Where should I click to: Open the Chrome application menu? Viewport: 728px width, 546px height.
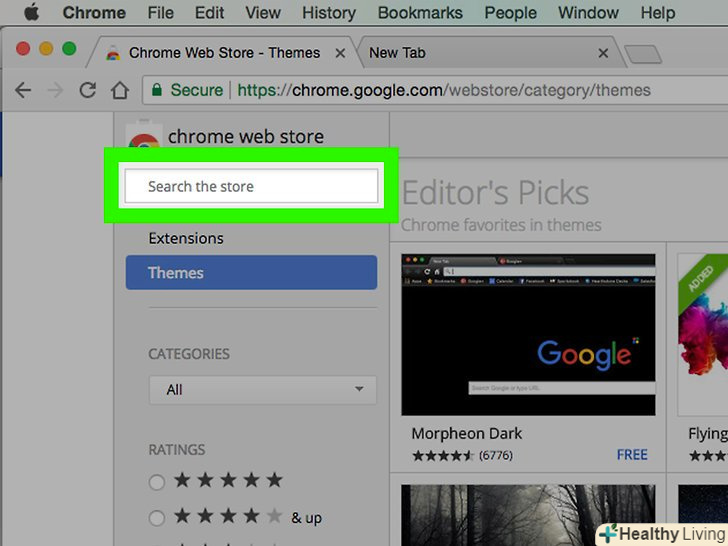coord(94,13)
